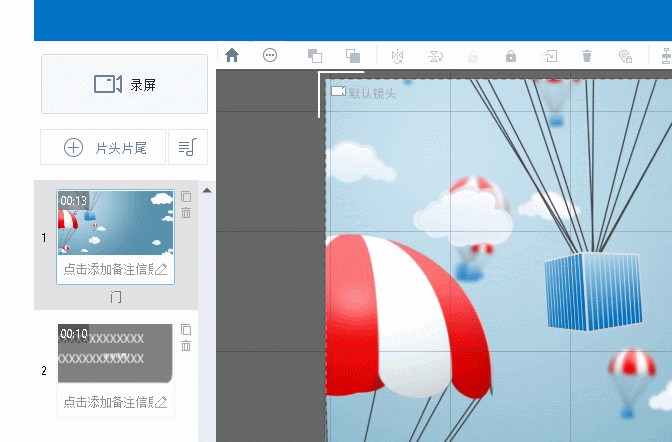This screenshot has width=672, height=442.
Task: Click the trash delete icon in toolbar
Action: point(587,56)
